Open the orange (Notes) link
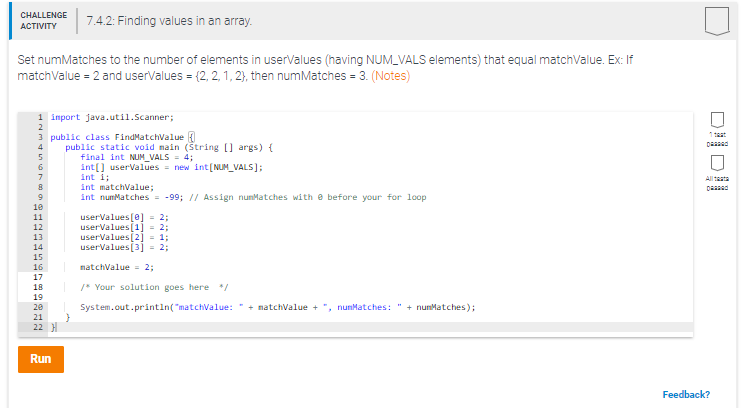 point(391,76)
